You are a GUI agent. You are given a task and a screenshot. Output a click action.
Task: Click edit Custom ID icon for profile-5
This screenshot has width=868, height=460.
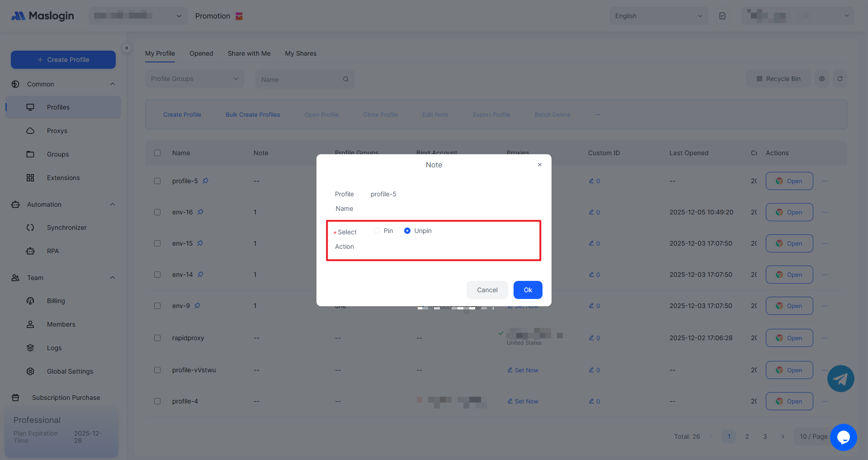coord(591,181)
